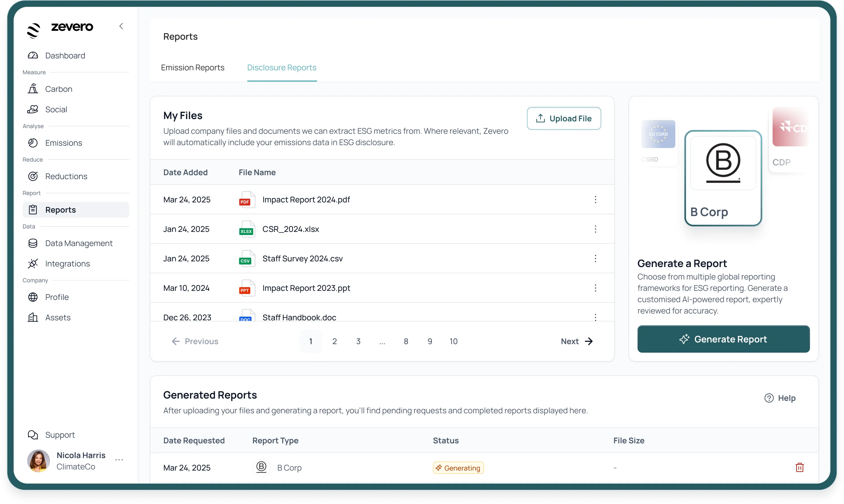Open Help for Generated Reports
The width and height of the screenshot is (844, 504).
pos(780,398)
